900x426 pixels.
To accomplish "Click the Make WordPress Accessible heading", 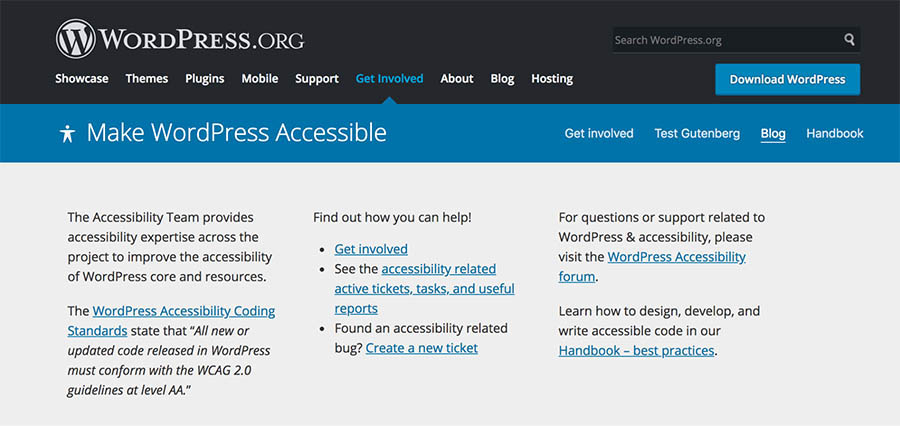I will [x=236, y=133].
